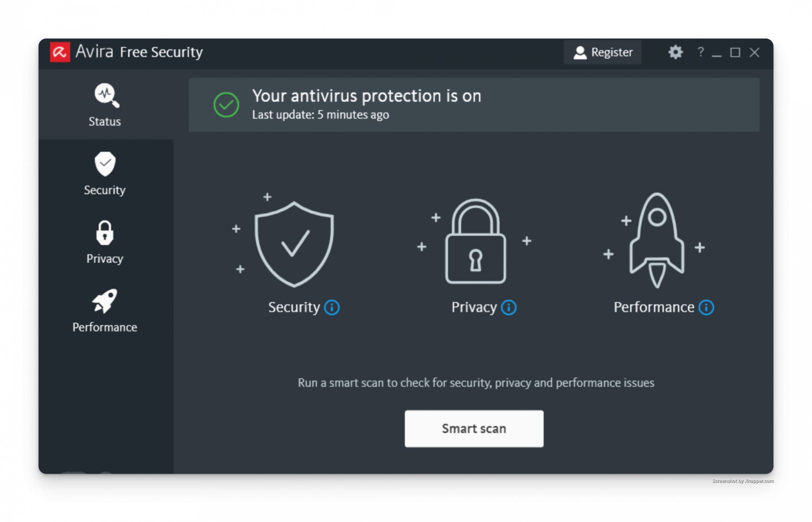Screen dimensions: 812x522
Task: Click the red Avira logo icon
Action: click(x=60, y=52)
